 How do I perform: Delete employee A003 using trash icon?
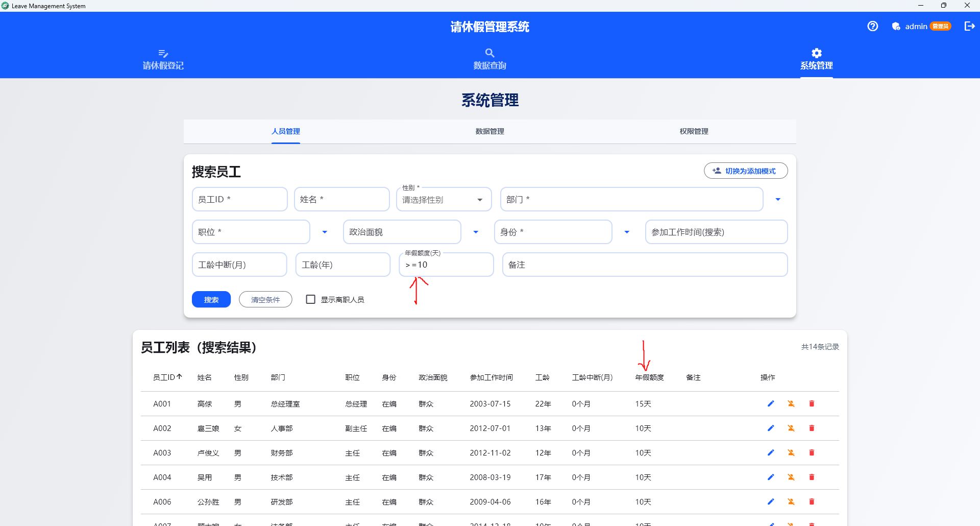(x=812, y=452)
